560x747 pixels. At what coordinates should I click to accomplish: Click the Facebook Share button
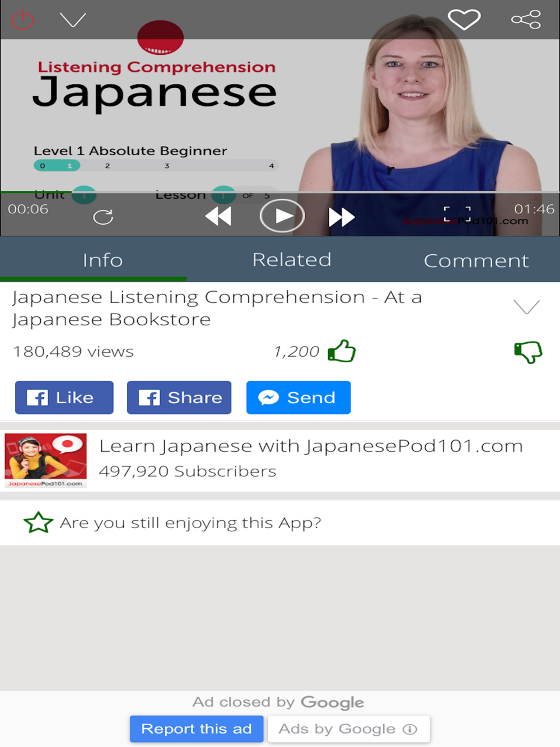click(179, 398)
